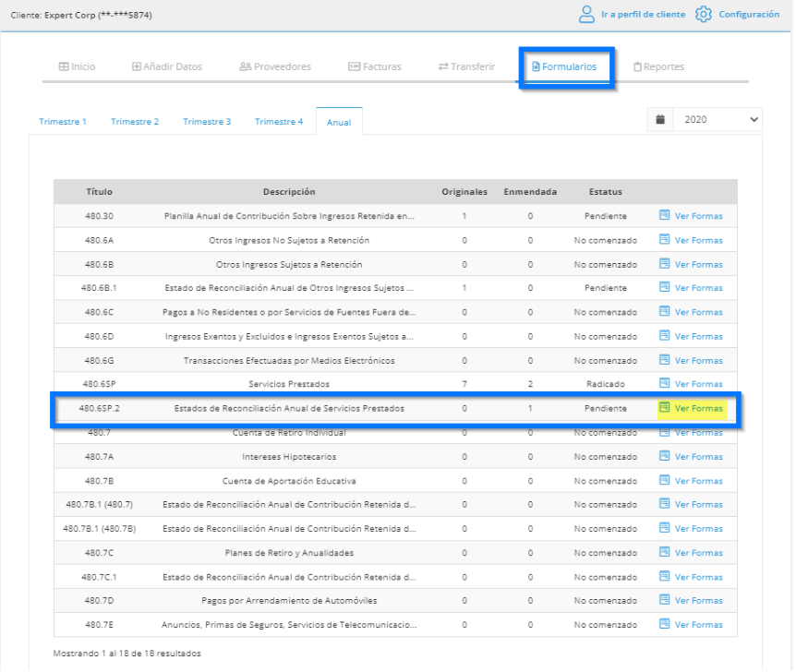Click form icon in the 480.6C row
This screenshot has height=672, width=796.
667,311
